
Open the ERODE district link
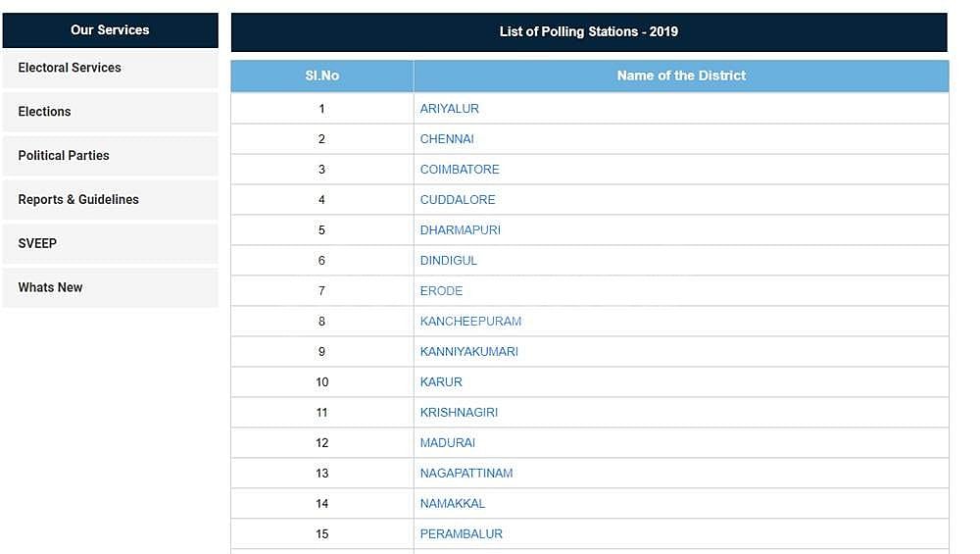click(x=442, y=291)
